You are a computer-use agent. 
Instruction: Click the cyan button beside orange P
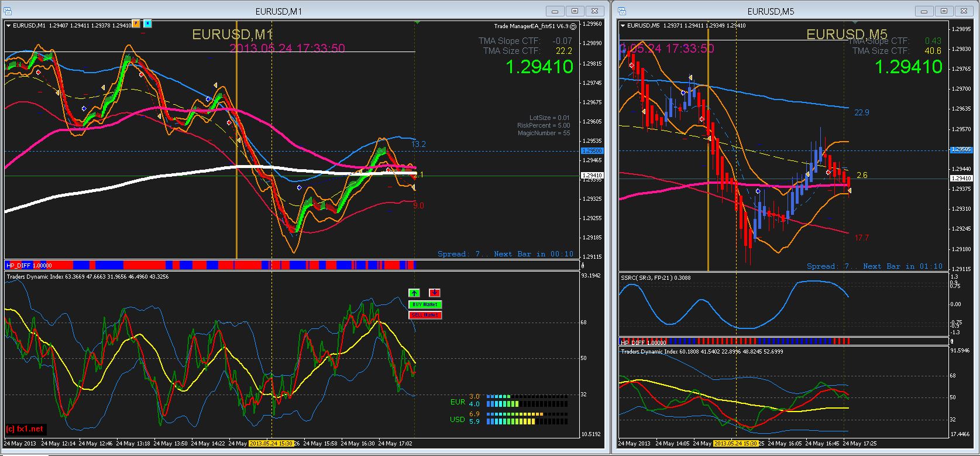(147, 23)
